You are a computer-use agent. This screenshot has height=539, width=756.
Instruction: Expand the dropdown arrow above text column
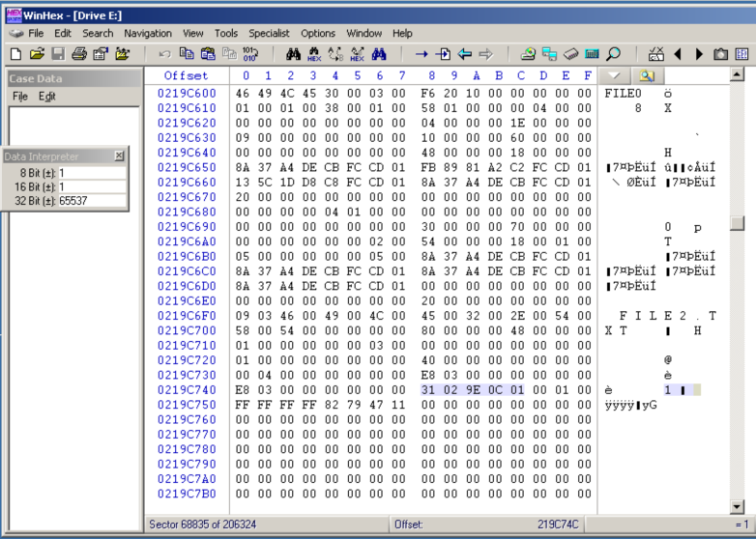click(614, 75)
